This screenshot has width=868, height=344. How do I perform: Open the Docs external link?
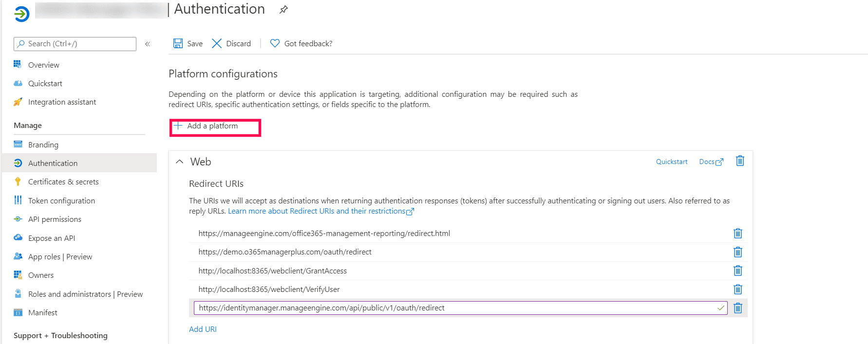pos(711,162)
